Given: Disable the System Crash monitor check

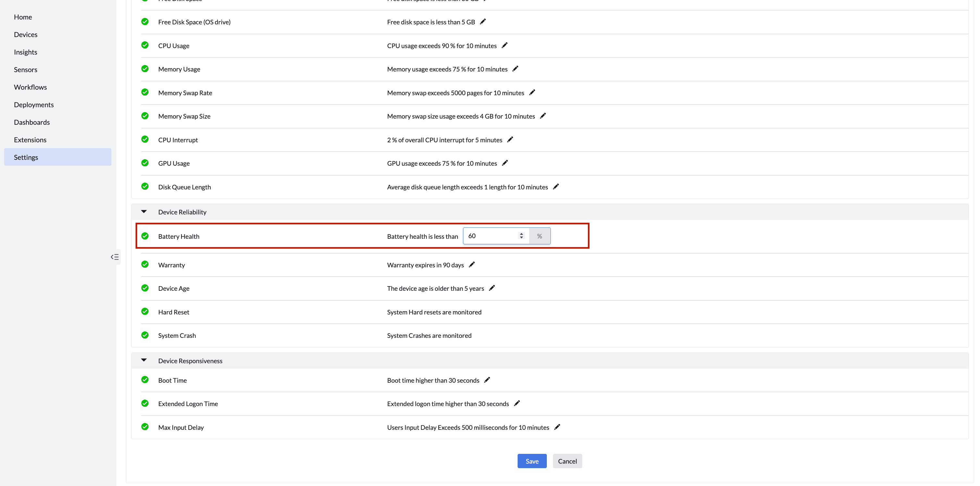Looking at the screenshot, I should point(145,335).
